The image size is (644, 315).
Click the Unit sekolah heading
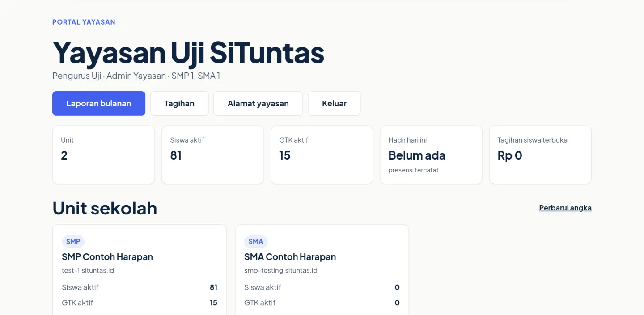(x=105, y=208)
